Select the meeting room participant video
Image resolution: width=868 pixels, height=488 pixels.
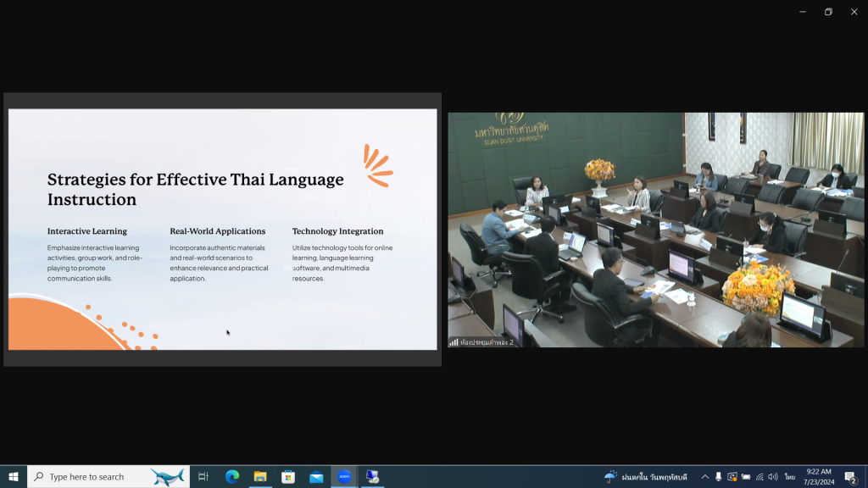tap(656, 230)
